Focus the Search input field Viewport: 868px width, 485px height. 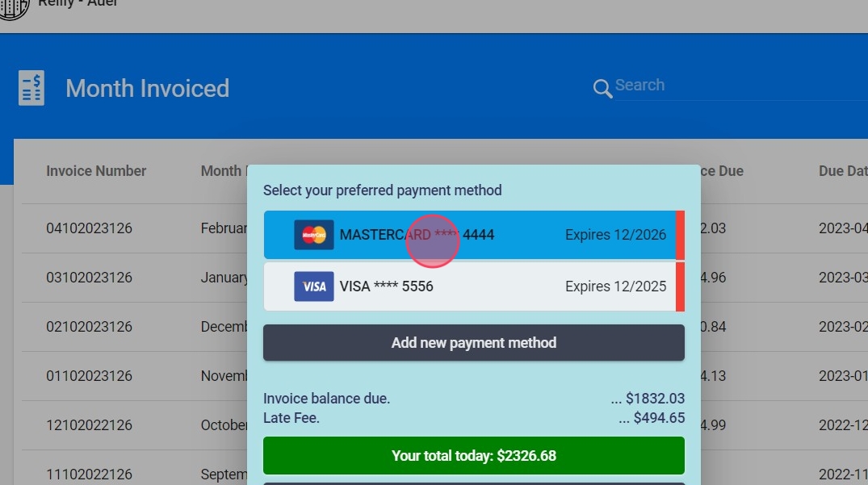[740, 86]
